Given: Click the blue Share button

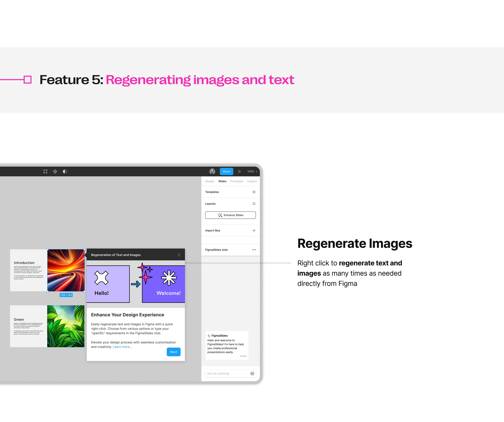Looking at the screenshot, I should (226, 171).
